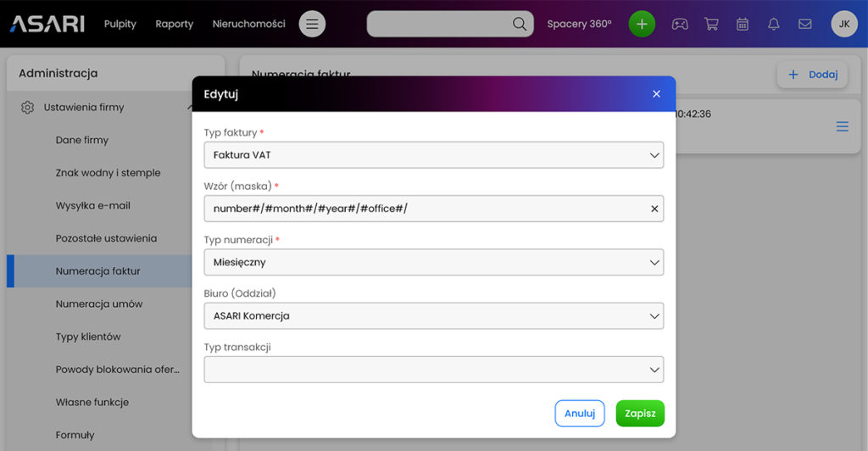
Task: Open the game controller icon
Action: [680, 24]
